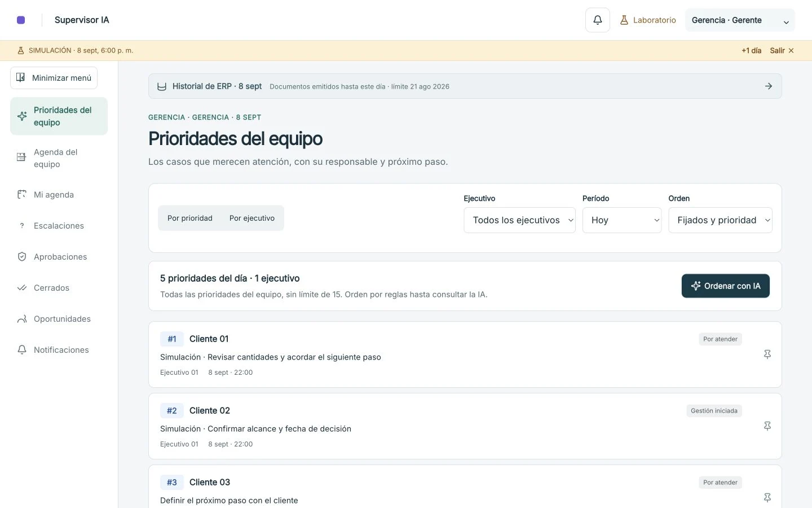Click the Prioridades del equipo sidebar label

(x=63, y=116)
